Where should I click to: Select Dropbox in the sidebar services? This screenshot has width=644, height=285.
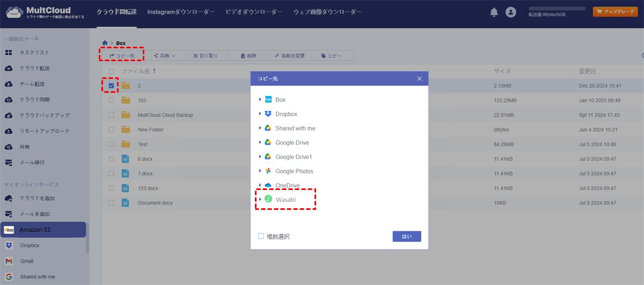(30, 245)
